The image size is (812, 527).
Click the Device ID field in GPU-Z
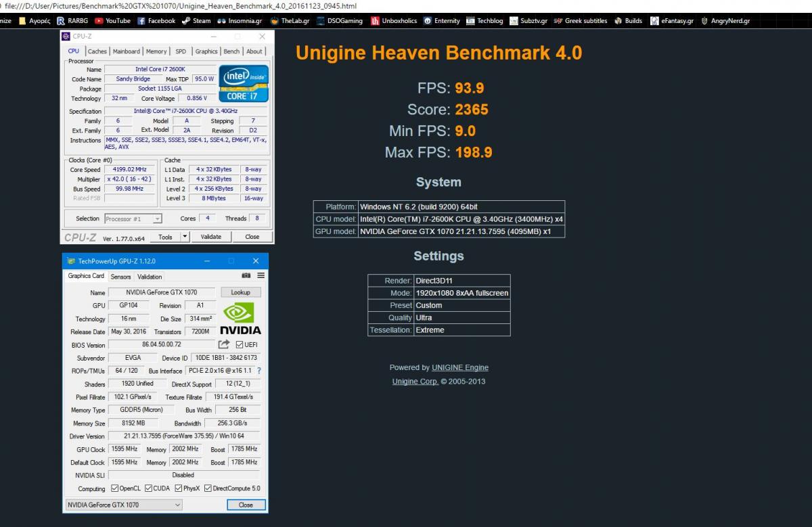[x=226, y=358]
